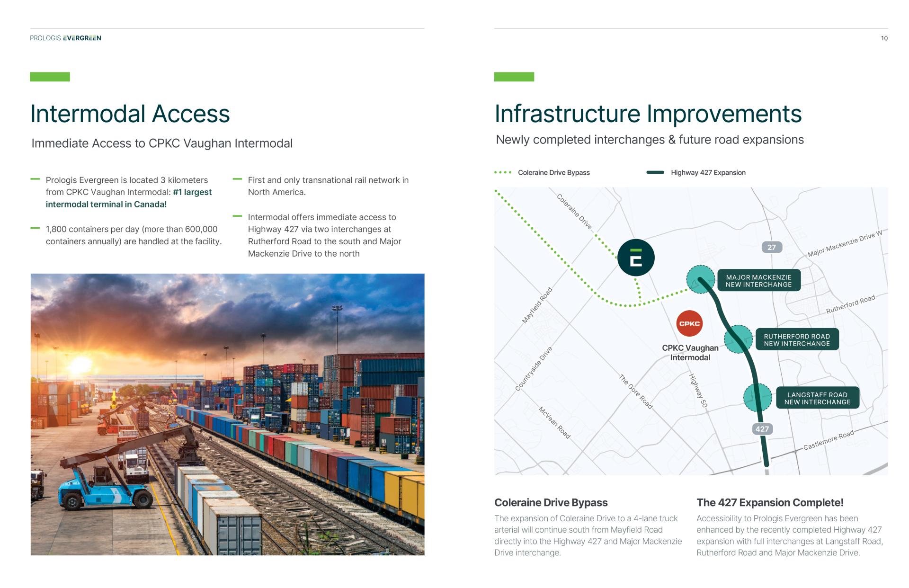The width and height of the screenshot is (909, 588).
Task: Select the Major Mackenzie New Interchange label
Action: (758, 281)
